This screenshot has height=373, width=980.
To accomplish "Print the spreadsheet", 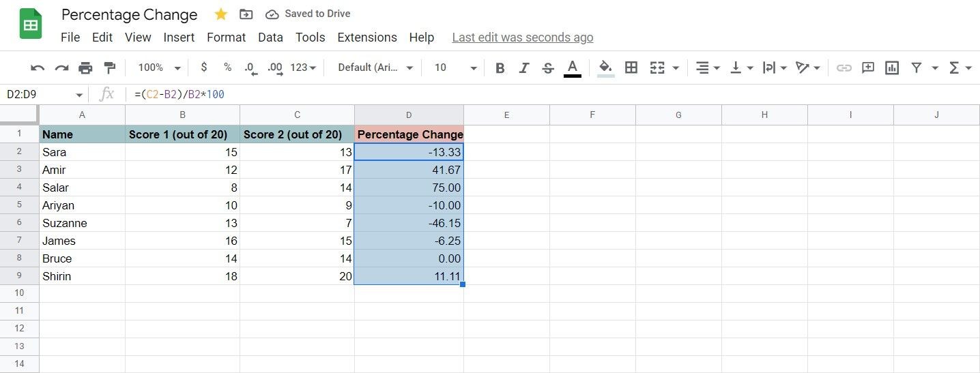I will click(85, 68).
